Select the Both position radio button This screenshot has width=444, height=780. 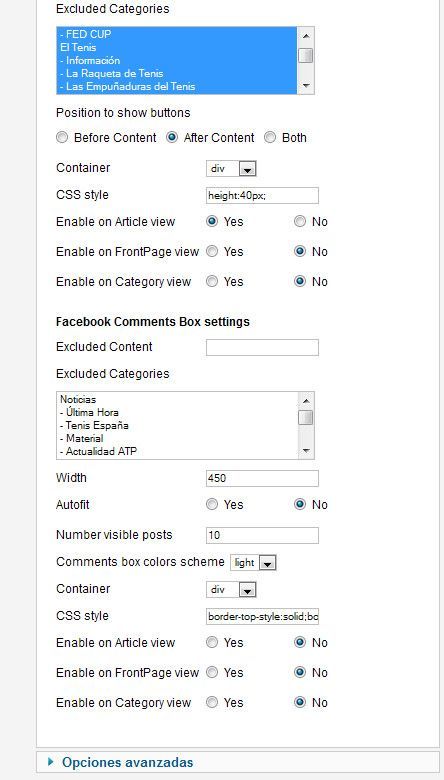pos(270,137)
